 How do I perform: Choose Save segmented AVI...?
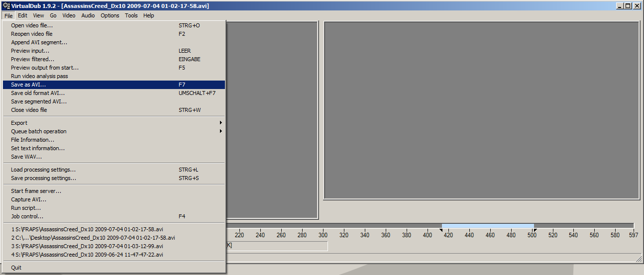pos(114,101)
